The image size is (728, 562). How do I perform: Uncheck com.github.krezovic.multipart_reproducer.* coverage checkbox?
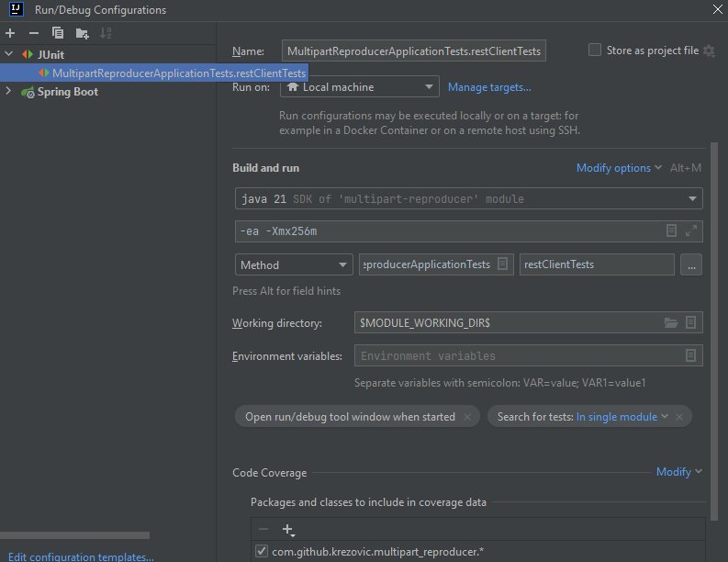tap(262, 551)
